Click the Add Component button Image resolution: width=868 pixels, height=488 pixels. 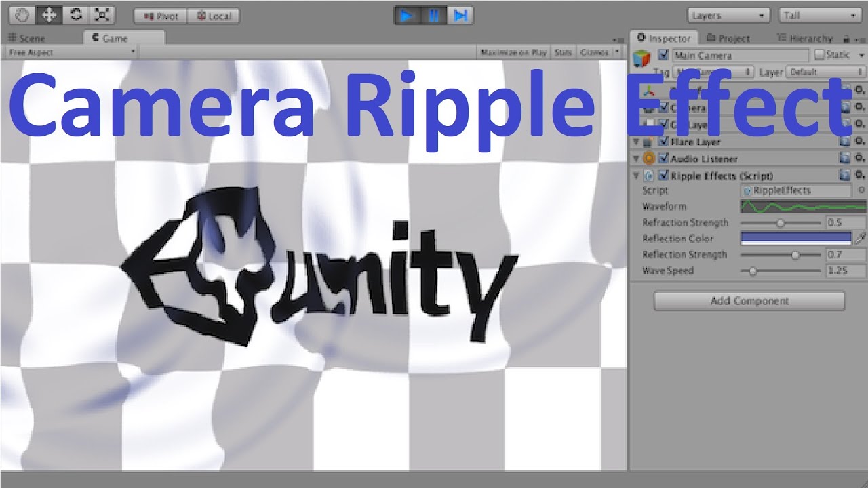click(749, 301)
